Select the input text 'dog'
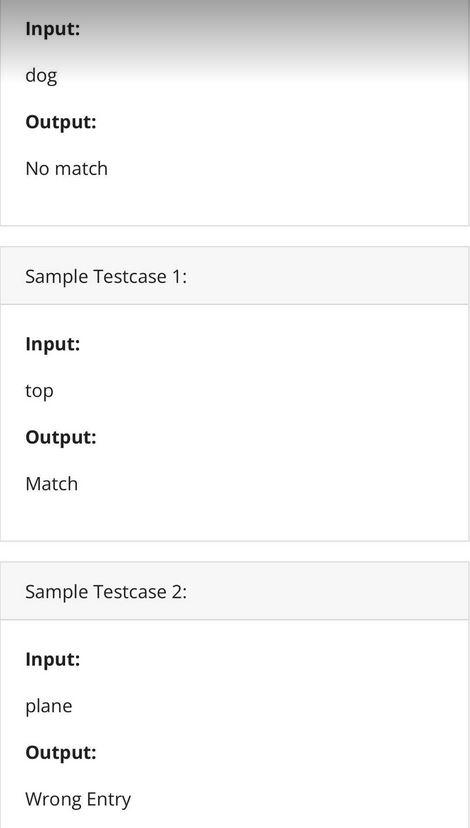Screen dimensions: 470x828 click(41, 76)
